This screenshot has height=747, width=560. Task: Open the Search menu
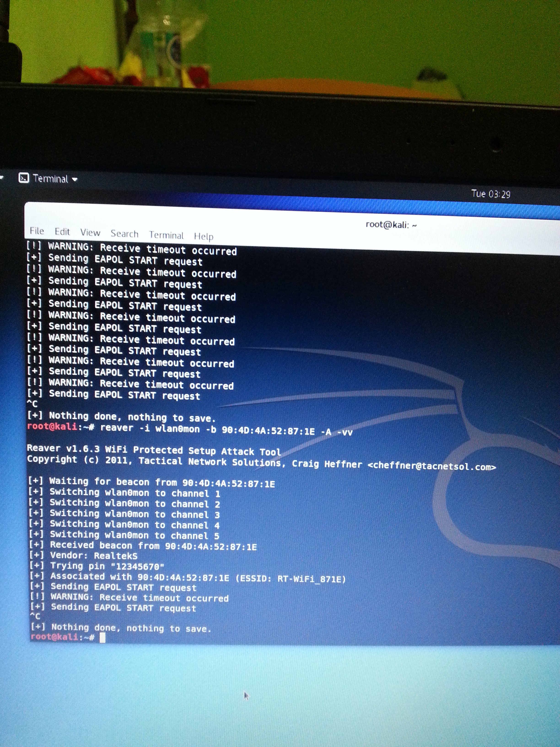point(124,234)
